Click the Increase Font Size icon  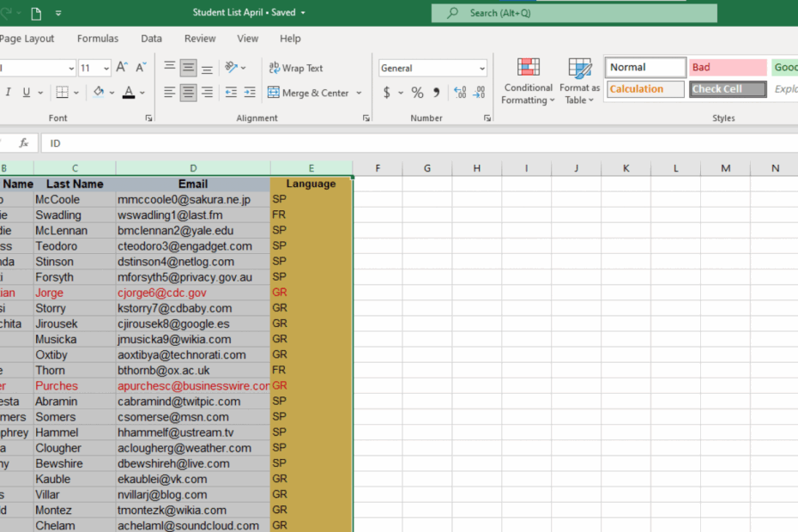(x=122, y=67)
